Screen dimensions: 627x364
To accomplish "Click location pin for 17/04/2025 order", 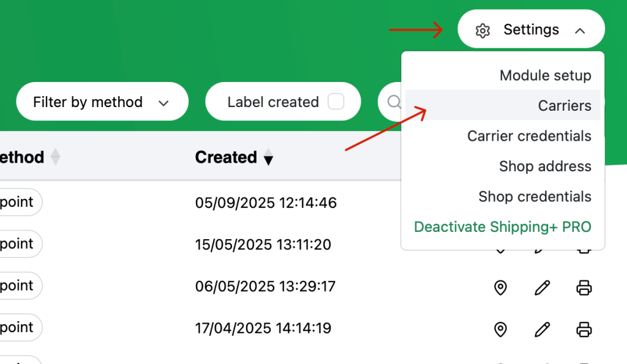I will pyautogui.click(x=500, y=330).
